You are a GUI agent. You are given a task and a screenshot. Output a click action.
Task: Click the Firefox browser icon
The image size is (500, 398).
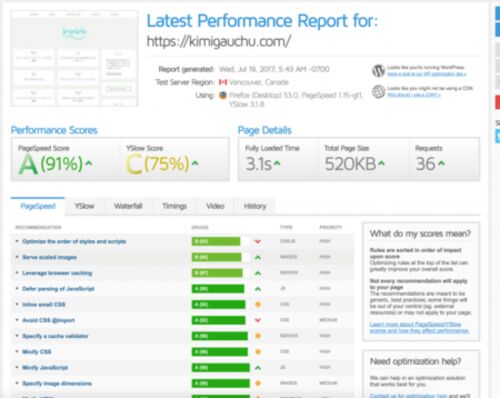click(x=223, y=95)
